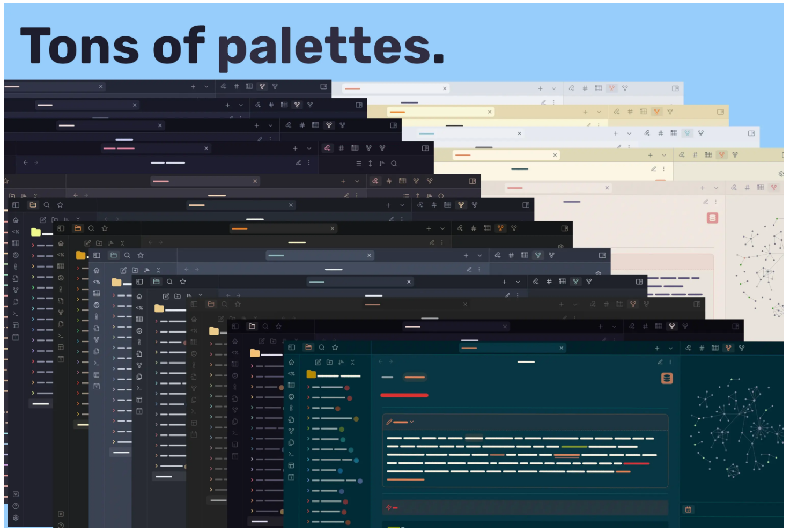Screen dimensions: 790x532
Task: Click the yellow root folder in teal window
Action: point(311,374)
